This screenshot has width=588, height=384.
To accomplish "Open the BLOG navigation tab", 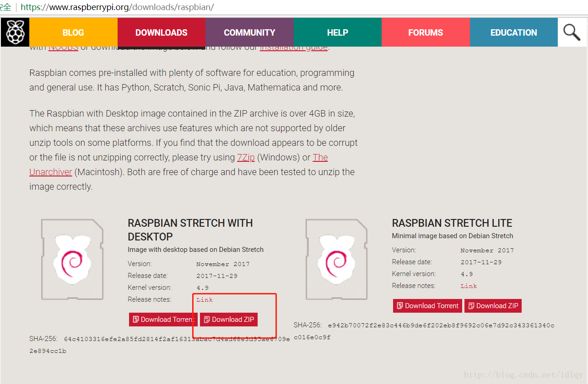I will 73,32.
